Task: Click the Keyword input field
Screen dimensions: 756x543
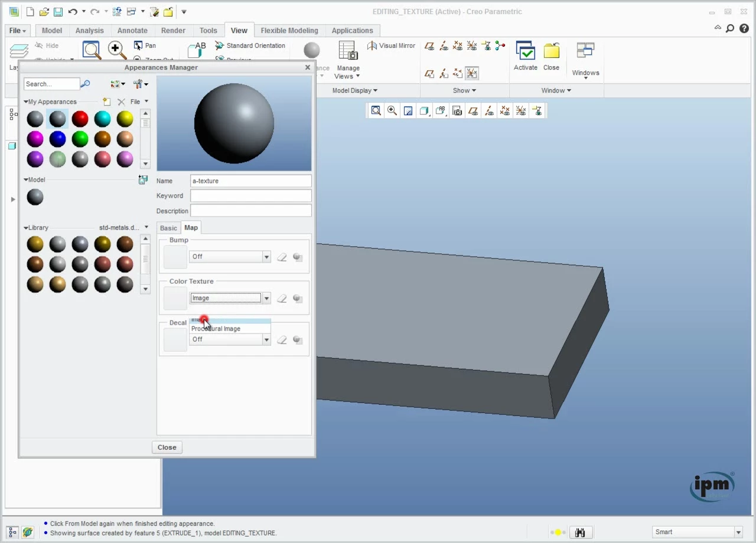Action: coord(251,196)
